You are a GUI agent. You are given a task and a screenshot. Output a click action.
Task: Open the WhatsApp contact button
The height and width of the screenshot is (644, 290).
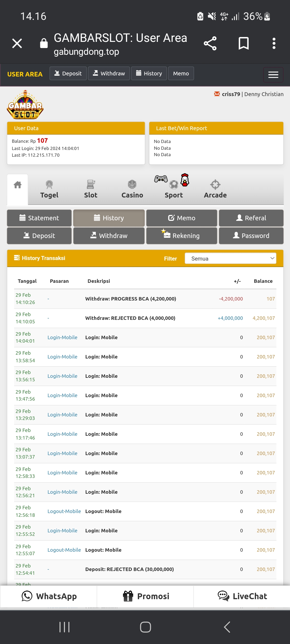tap(49, 596)
